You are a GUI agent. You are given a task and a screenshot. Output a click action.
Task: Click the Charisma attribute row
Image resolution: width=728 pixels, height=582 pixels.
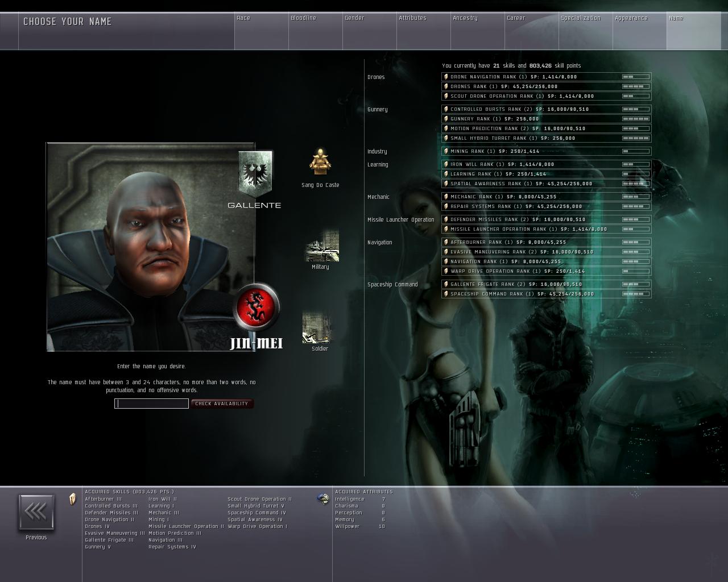click(x=360, y=506)
